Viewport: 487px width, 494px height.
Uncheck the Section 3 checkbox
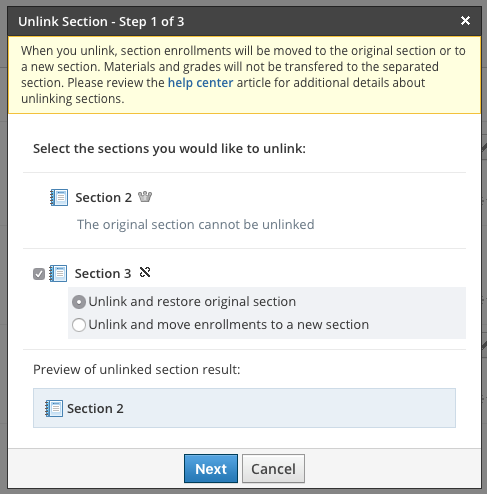[x=39, y=274]
